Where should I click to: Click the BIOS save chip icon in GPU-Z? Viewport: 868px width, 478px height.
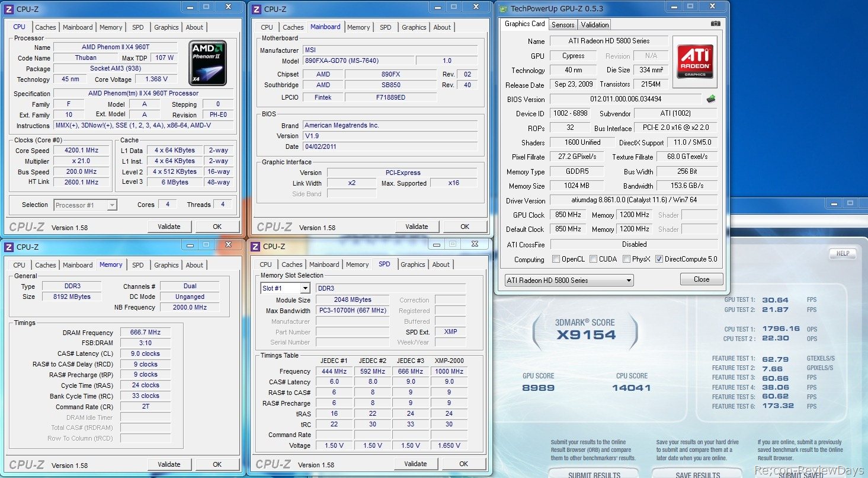711,99
